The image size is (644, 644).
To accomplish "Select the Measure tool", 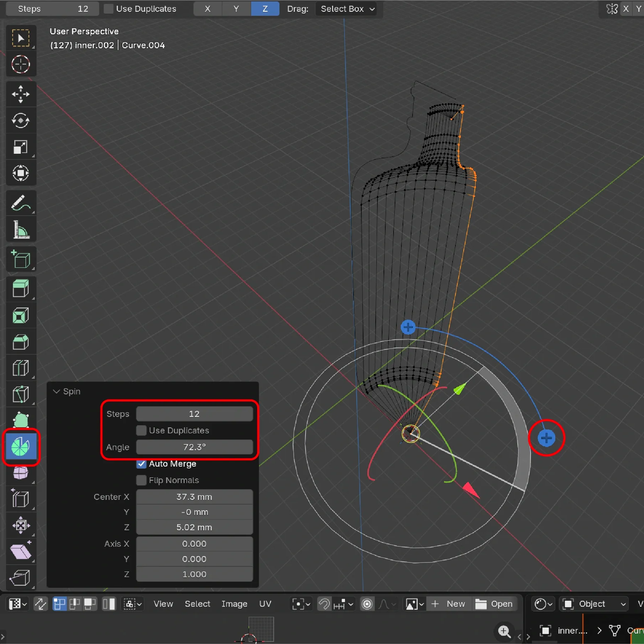I will click(x=21, y=229).
